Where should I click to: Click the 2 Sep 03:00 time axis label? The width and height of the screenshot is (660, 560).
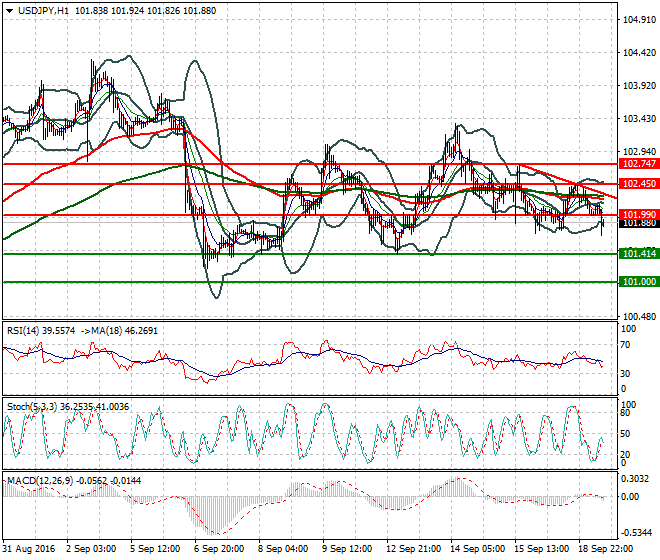[x=91, y=549]
